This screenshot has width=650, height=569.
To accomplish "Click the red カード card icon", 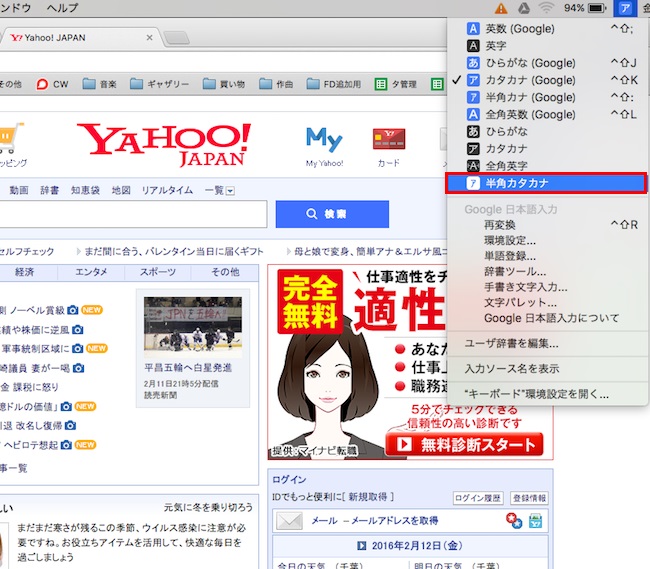I will 388,138.
